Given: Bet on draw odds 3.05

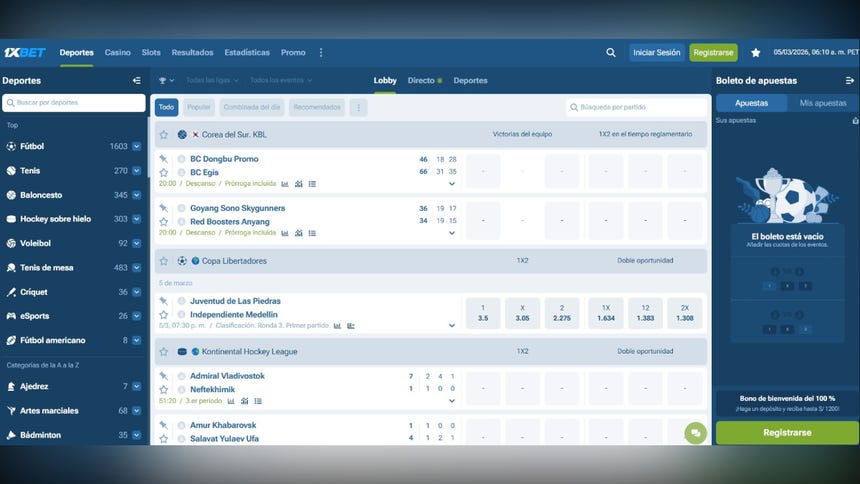Looking at the screenshot, I should coord(522,313).
